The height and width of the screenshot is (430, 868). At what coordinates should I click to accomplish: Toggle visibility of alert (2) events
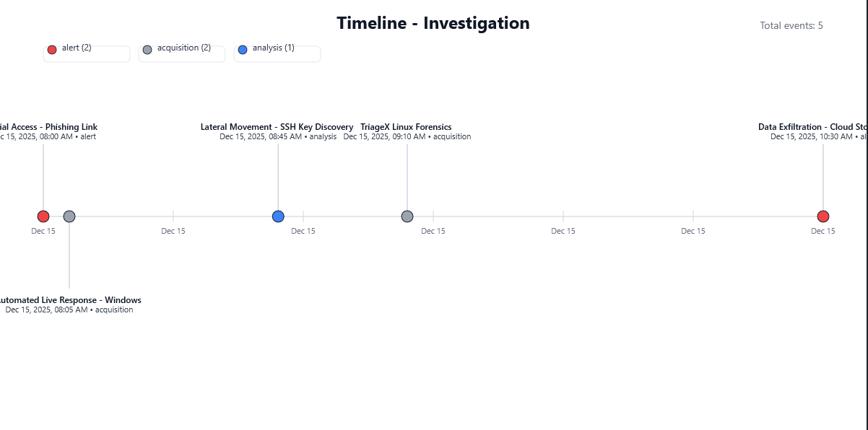(87, 53)
